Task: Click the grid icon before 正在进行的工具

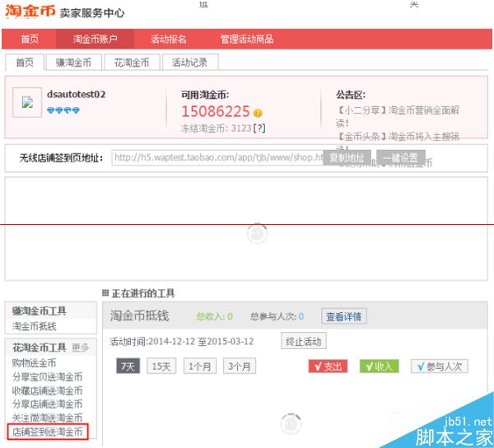Action: pyautogui.click(x=105, y=293)
